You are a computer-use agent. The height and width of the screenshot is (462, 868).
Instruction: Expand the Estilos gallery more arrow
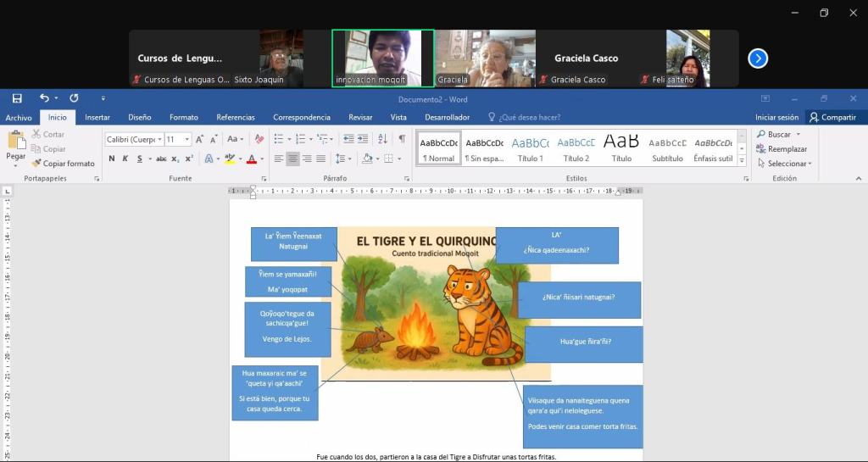(x=742, y=160)
